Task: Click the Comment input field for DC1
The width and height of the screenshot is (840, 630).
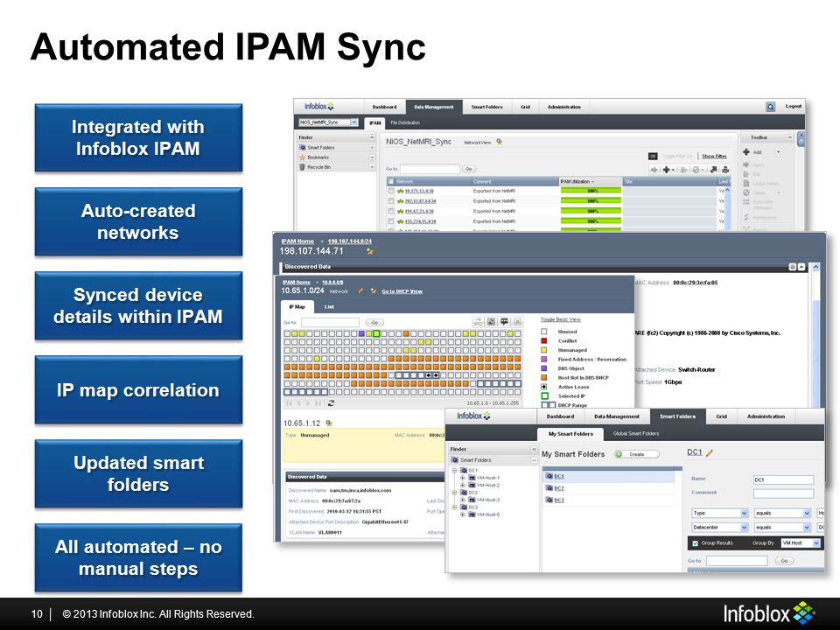Action: tap(783, 493)
